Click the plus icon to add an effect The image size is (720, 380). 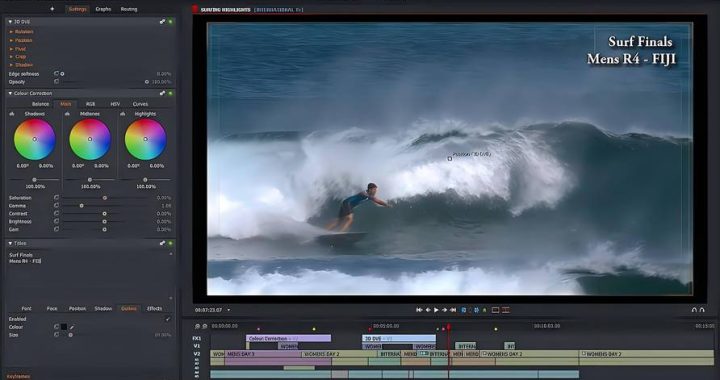(52, 9)
